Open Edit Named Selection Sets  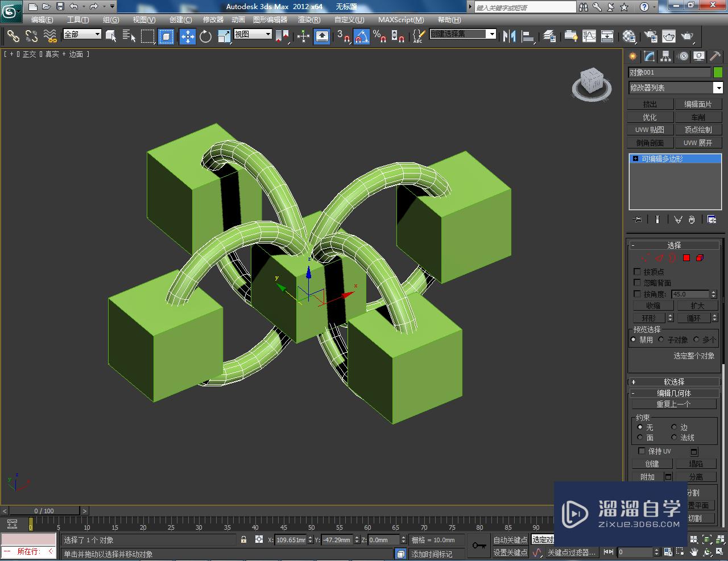[x=418, y=36]
